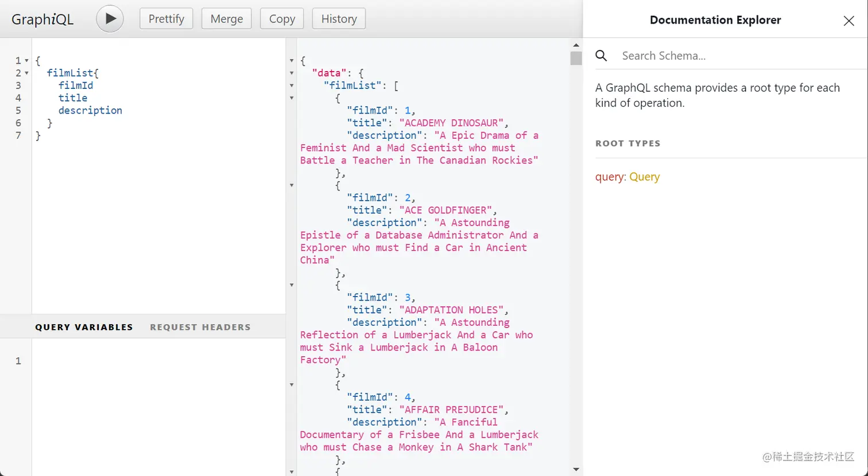The height and width of the screenshot is (476, 868).
Task: Click line 1 of the query variables editor
Action: (158, 361)
